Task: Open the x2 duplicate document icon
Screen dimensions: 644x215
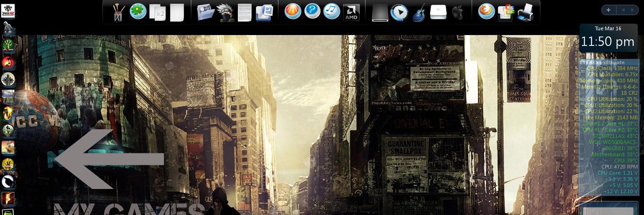Action: pyautogui.click(x=157, y=12)
